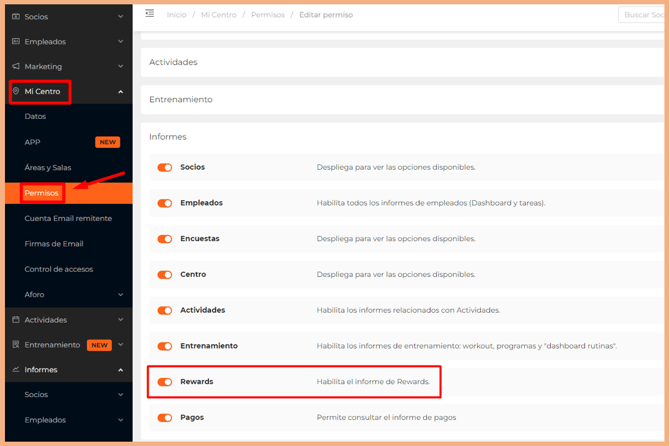Click the Entrenamiento icon in sidebar
This screenshot has width=670, height=446.
16,345
